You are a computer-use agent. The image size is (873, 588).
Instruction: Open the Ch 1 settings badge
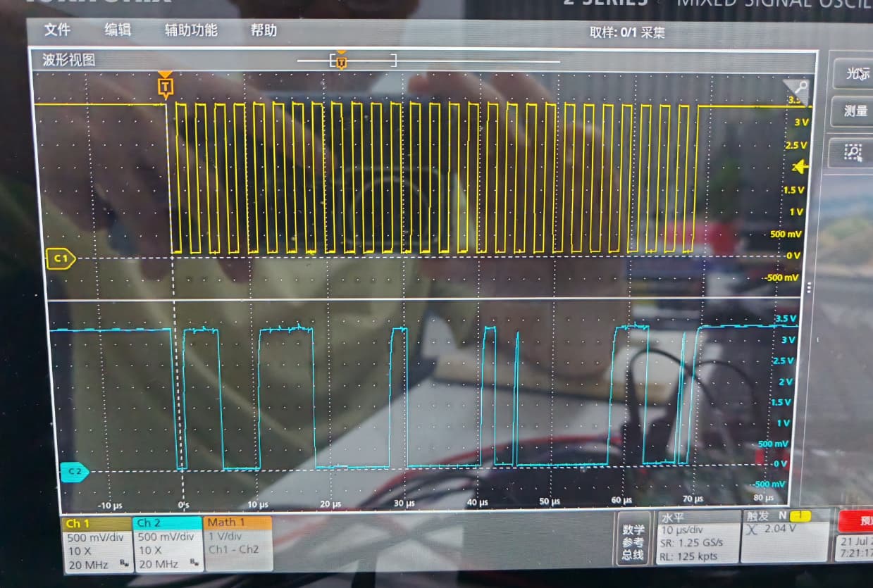click(x=97, y=544)
